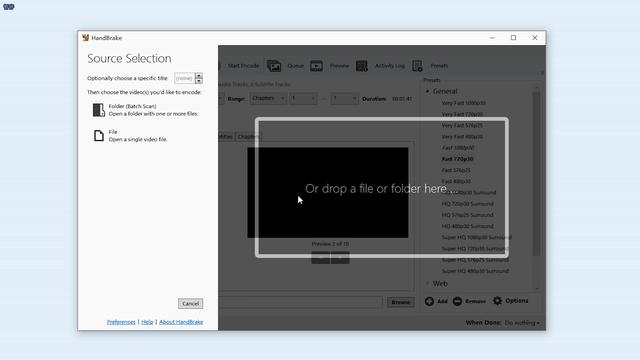This screenshot has height=360, width=640.
Task: Select Fast 720p30 preset
Action: pos(458,159)
